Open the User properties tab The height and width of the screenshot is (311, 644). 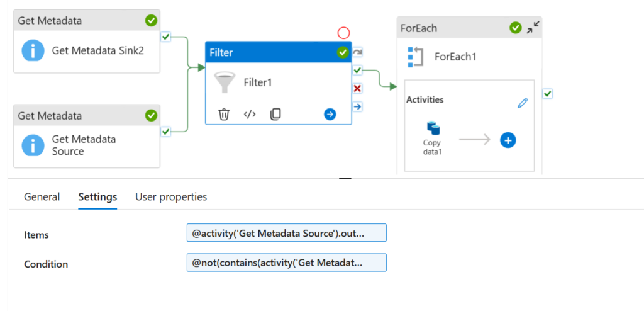click(171, 197)
